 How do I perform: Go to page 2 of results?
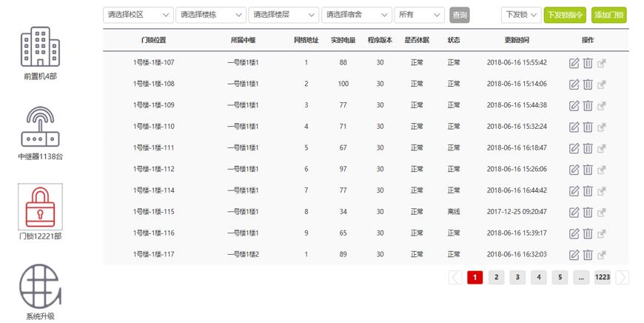tap(496, 277)
